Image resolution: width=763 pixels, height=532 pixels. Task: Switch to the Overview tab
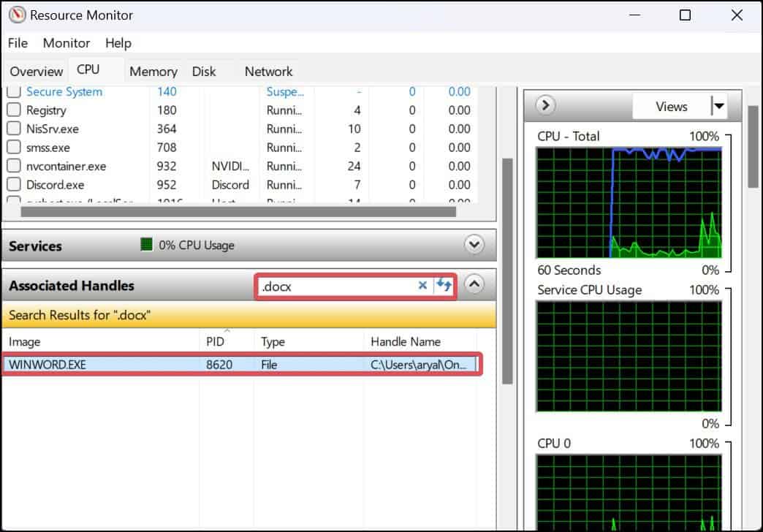(36, 72)
